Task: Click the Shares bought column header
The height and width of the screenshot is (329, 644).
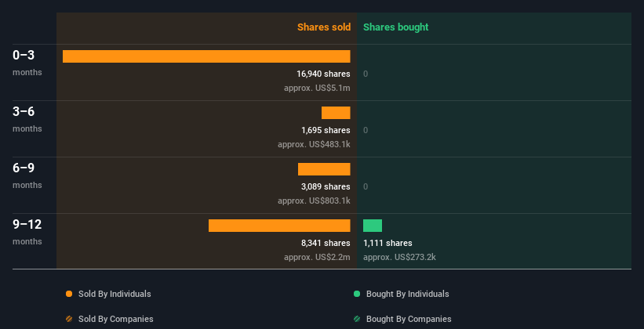Action: click(x=396, y=27)
